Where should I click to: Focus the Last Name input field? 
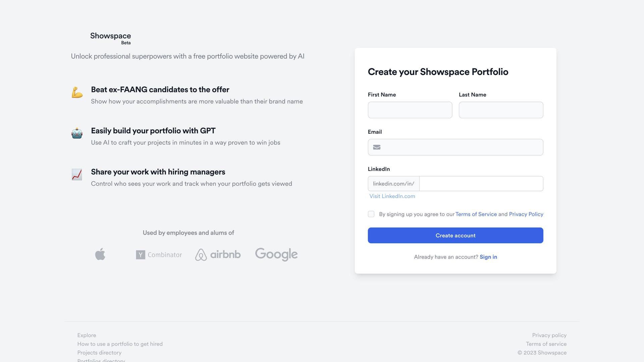tap(501, 110)
